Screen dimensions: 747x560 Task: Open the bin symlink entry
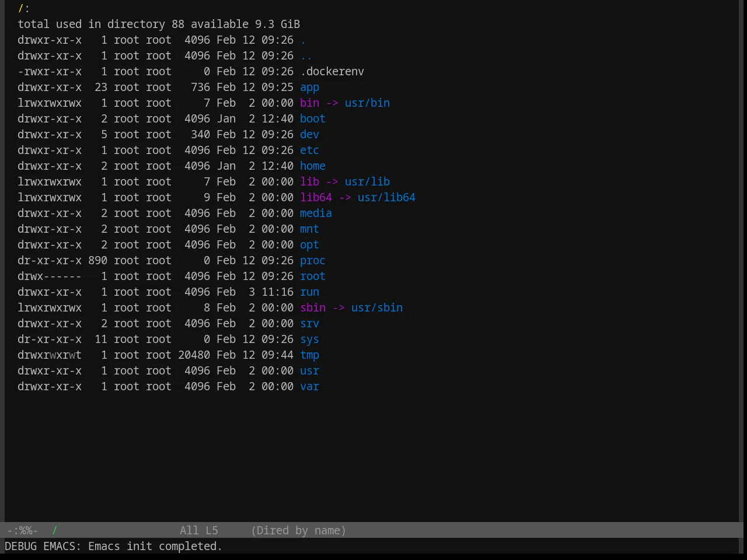pos(309,103)
